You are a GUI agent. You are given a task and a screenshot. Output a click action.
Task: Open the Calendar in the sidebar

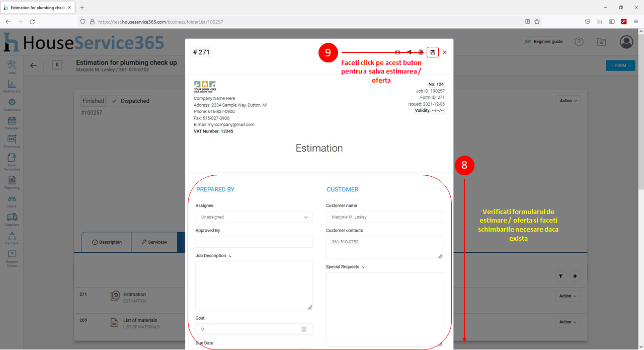(x=12, y=123)
